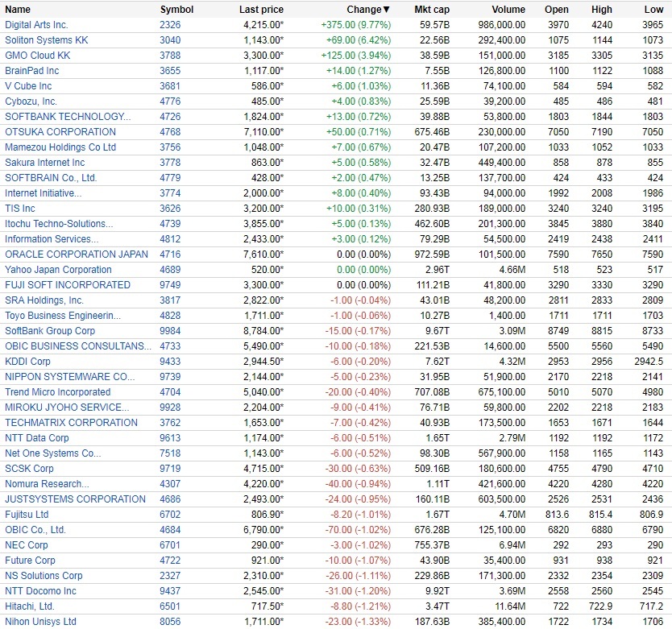This screenshot has height=629, width=672.
Task: Sort by the Volume column header
Action: point(508,10)
